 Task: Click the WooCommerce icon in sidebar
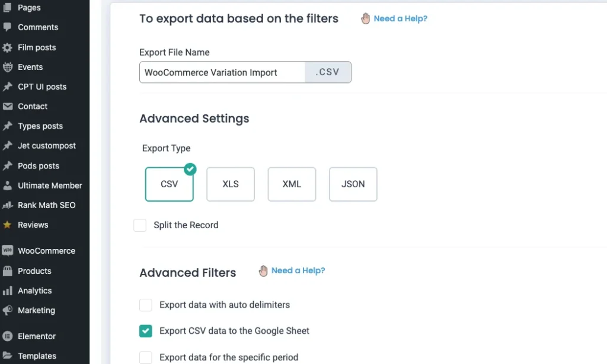click(8, 251)
